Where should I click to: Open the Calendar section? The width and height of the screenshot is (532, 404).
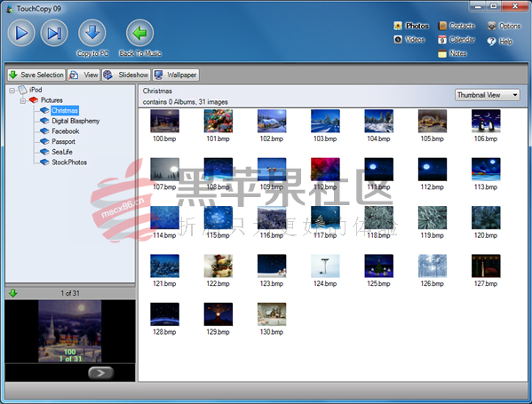457,40
